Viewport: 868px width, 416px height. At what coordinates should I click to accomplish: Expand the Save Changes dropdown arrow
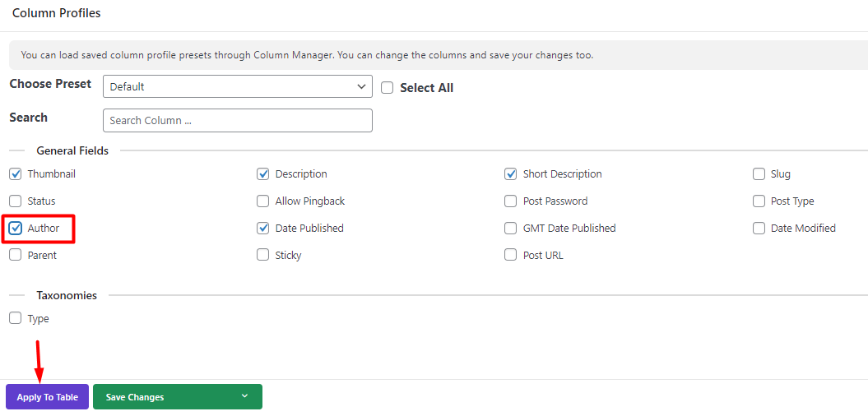(244, 396)
